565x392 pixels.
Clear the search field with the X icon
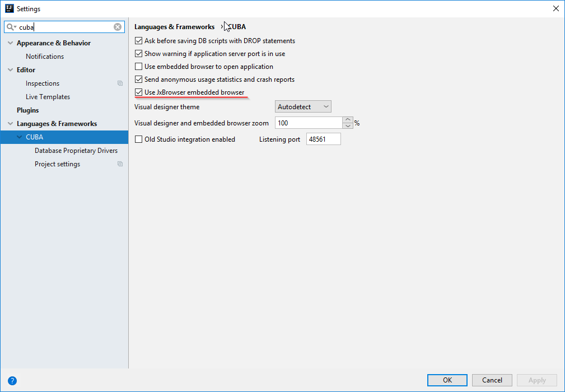click(x=118, y=27)
